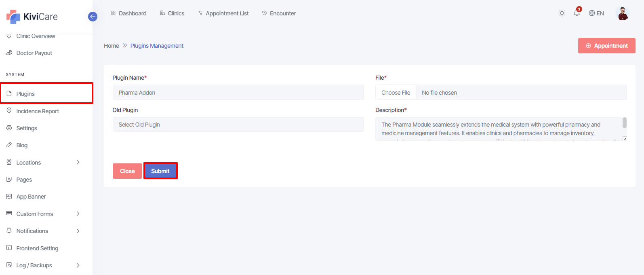The height and width of the screenshot is (275, 644).
Task: Open the user profile avatar
Action: click(623, 13)
